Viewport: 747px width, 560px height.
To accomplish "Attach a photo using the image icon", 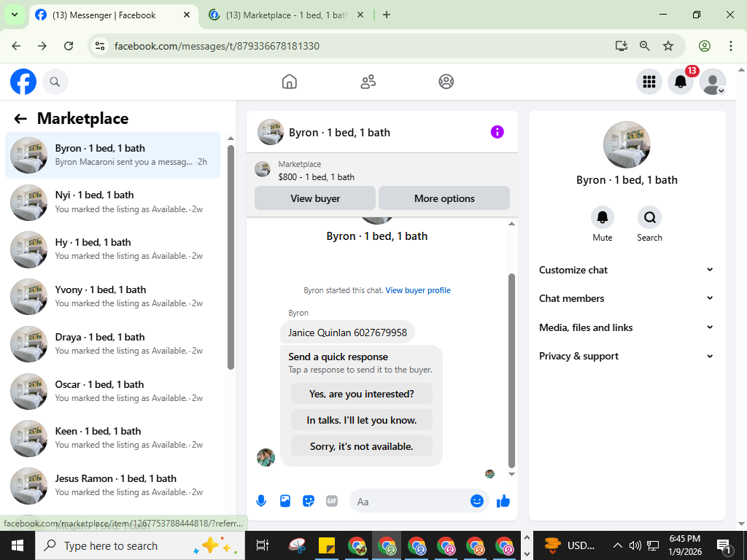I will pos(285,501).
